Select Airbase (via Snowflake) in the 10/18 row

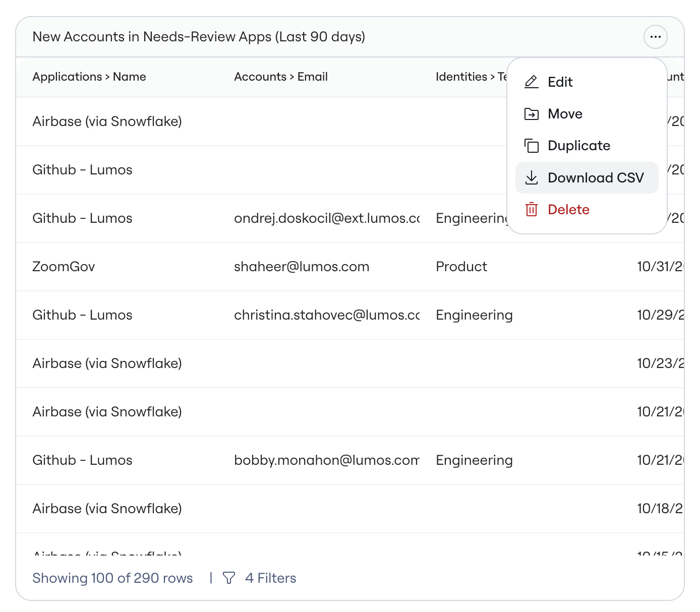(x=107, y=509)
